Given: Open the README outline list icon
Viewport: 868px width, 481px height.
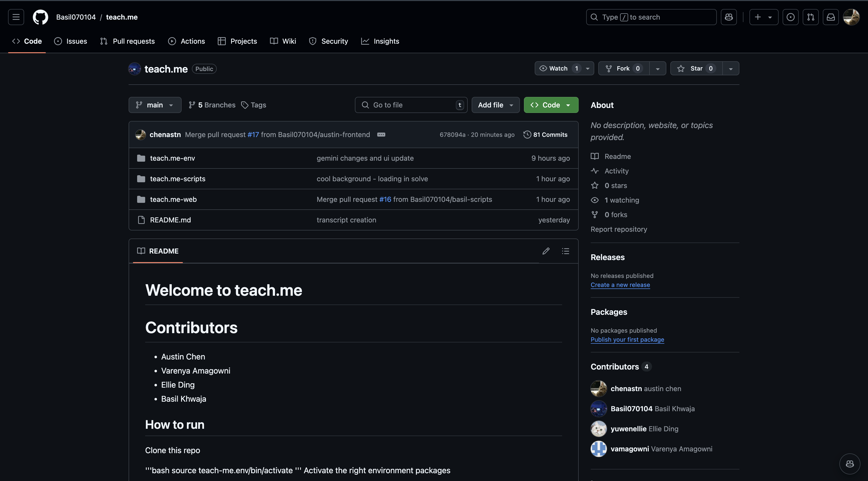Looking at the screenshot, I should 565,251.
